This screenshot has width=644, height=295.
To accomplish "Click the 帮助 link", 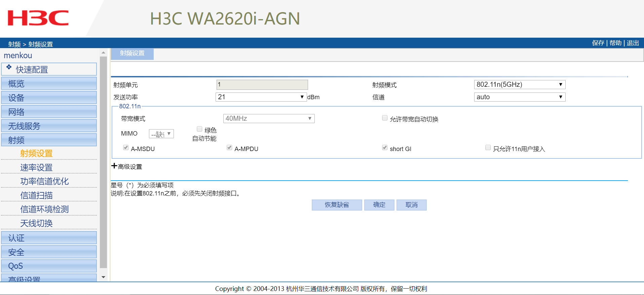I will pos(615,43).
